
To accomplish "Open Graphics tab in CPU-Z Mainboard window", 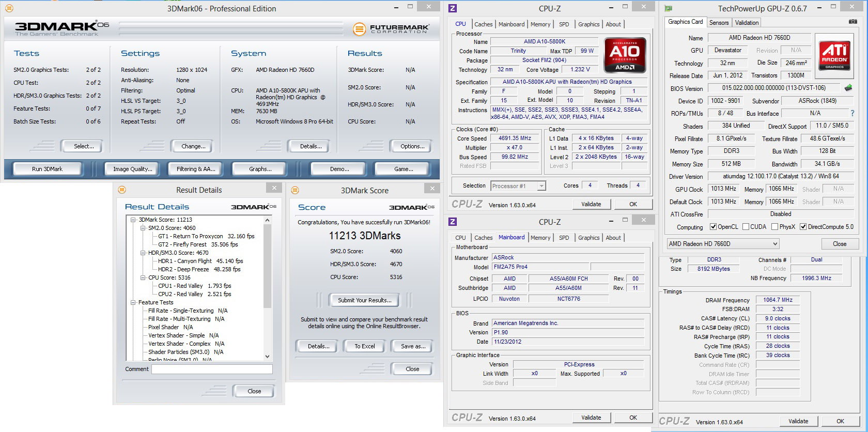I will click(588, 238).
